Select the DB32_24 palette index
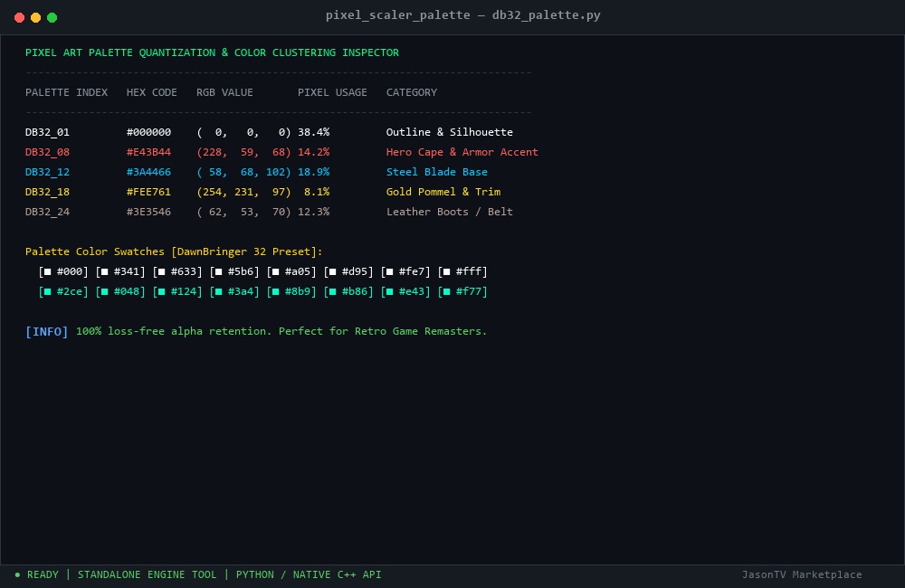The height and width of the screenshot is (588, 905). coord(47,212)
